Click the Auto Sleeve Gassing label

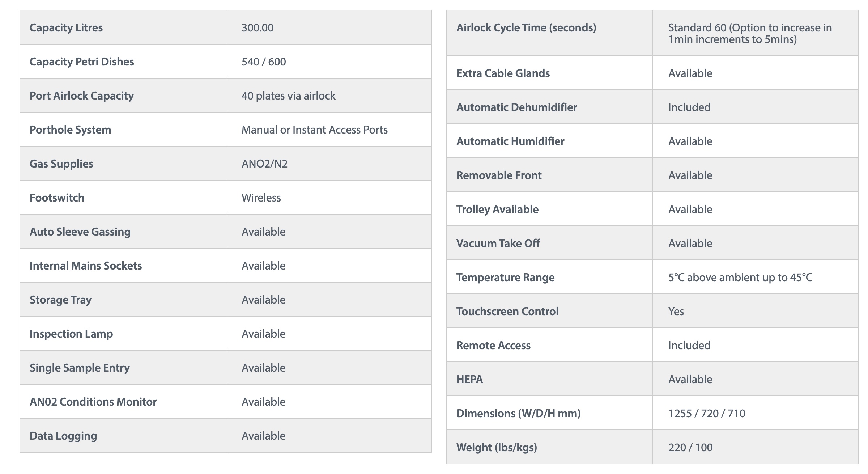click(x=80, y=232)
